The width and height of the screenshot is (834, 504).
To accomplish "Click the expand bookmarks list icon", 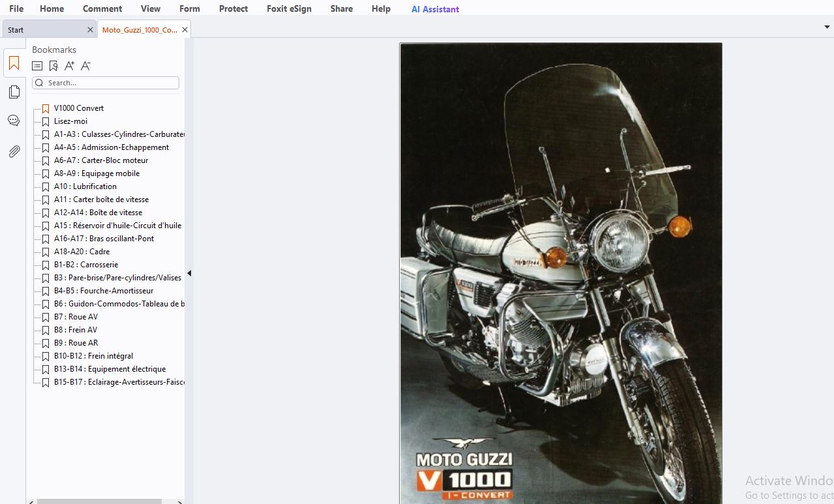I will 37,66.
